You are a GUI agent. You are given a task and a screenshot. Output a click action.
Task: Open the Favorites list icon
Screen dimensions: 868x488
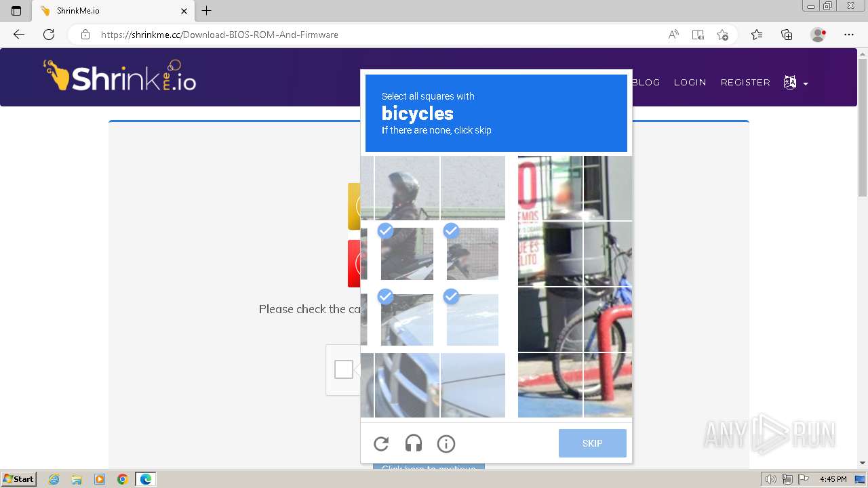tap(757, 35)
